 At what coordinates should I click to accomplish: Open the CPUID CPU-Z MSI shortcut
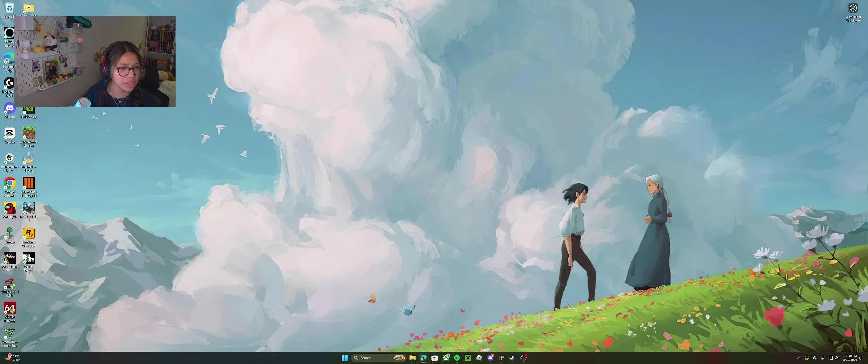coord(9,287)
